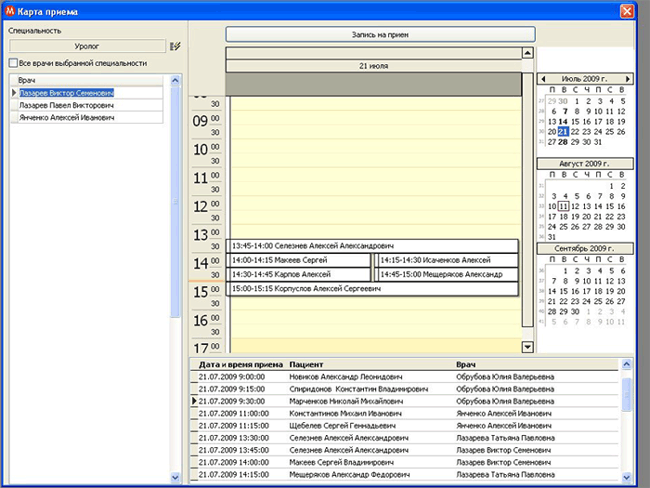Select doctor Лазарев Павел Викторович
650x488 pixels.
tap(66, 105)
